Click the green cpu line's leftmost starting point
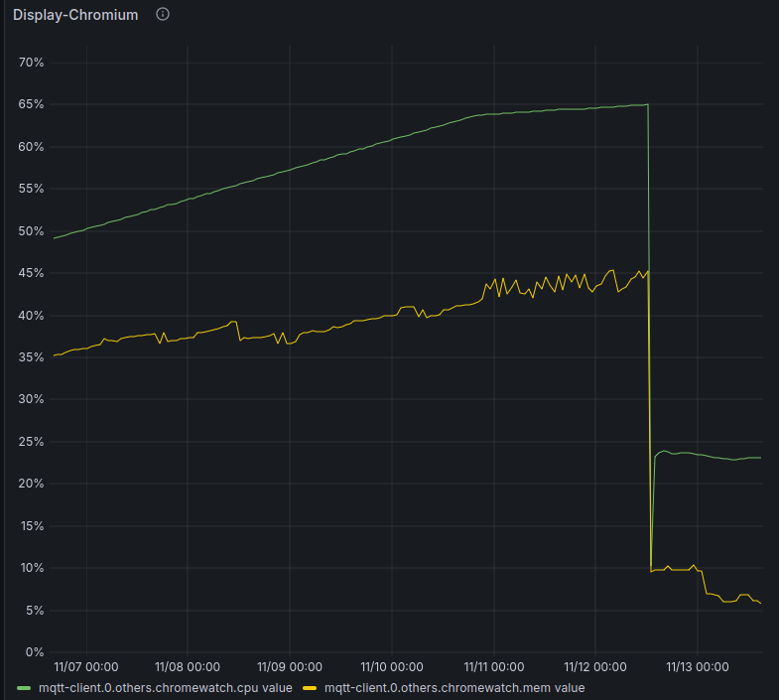779x700 pixels. pos(54,238)
